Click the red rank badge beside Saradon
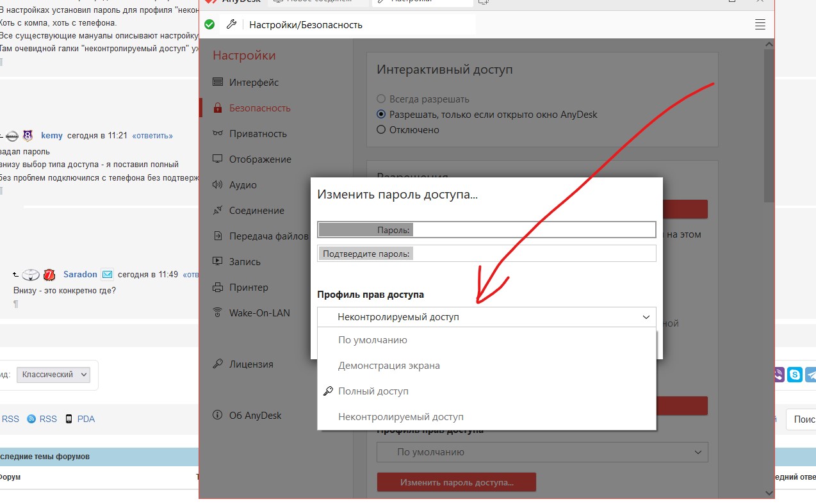 tap(49, 275)
